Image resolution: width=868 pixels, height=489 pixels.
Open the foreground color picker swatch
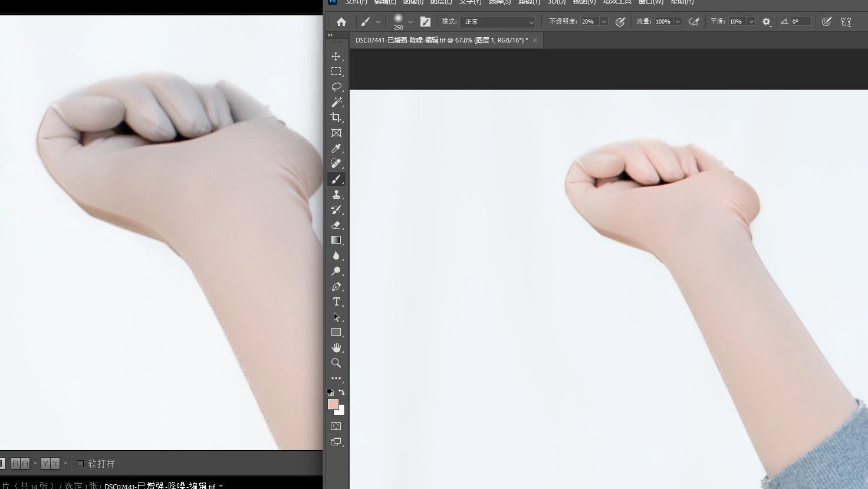(333, 404)
